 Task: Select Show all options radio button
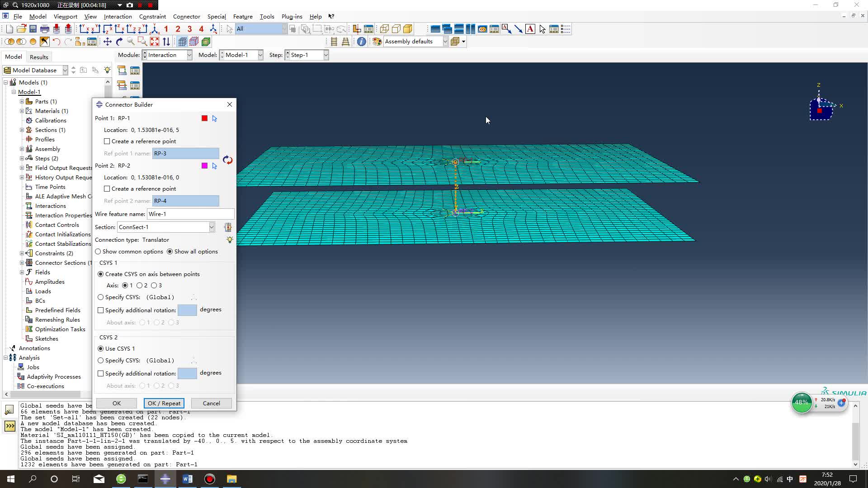(170, 252)
